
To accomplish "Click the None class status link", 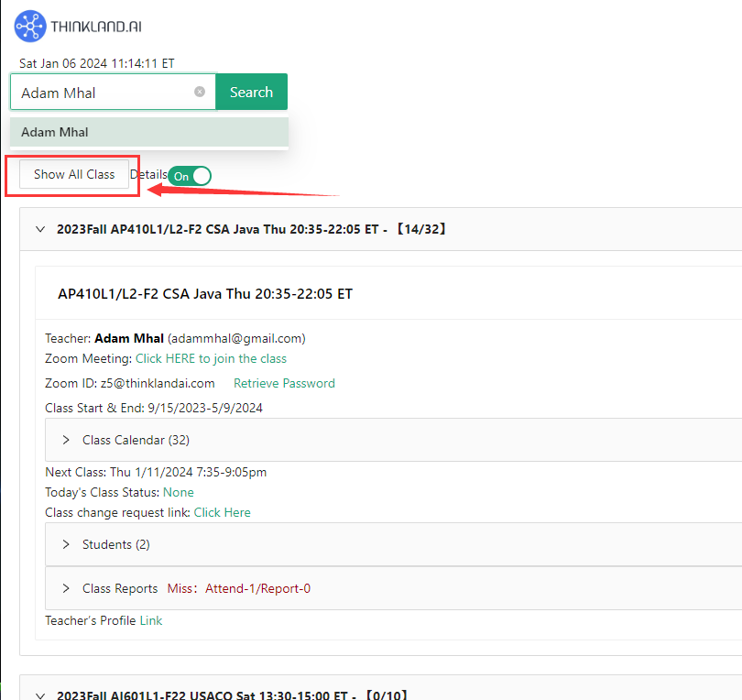I will [x=178, y=492].
